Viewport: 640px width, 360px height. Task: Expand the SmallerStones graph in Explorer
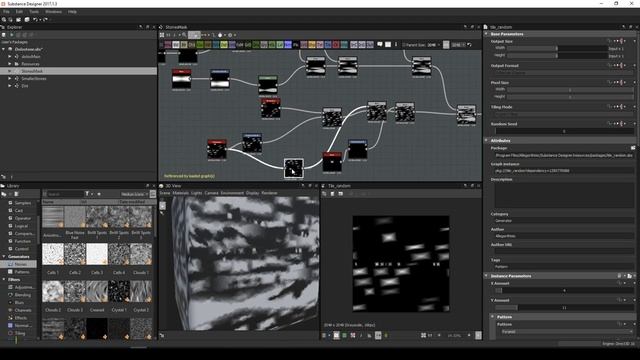[9, 78]
